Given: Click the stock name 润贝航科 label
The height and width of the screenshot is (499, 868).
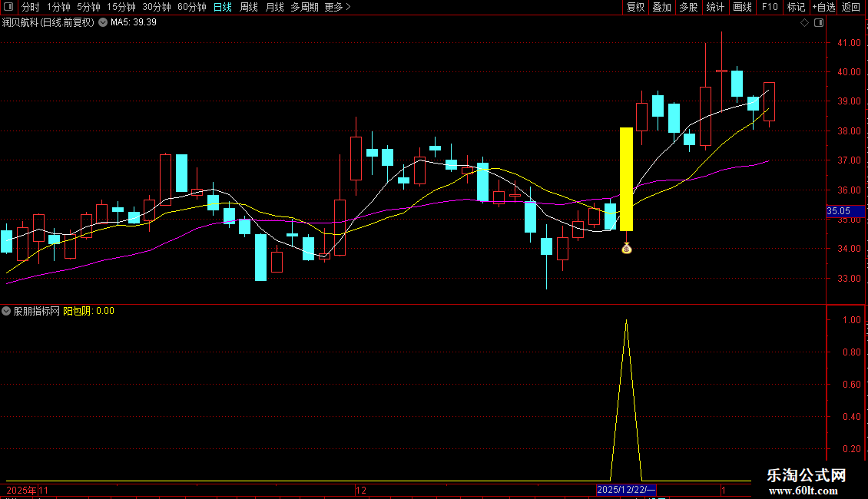Looking at the screenshot, I should tap(19, 23).
